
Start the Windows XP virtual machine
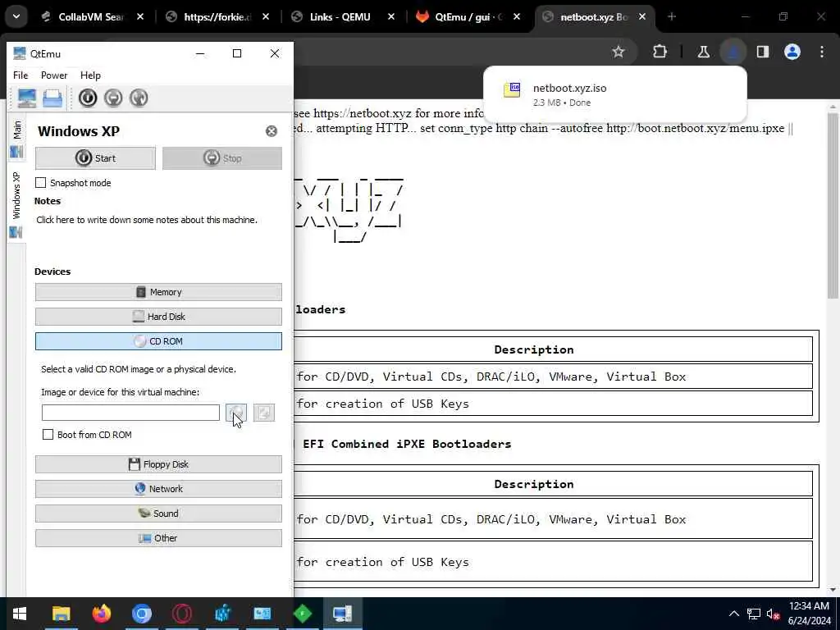(95, 158)
